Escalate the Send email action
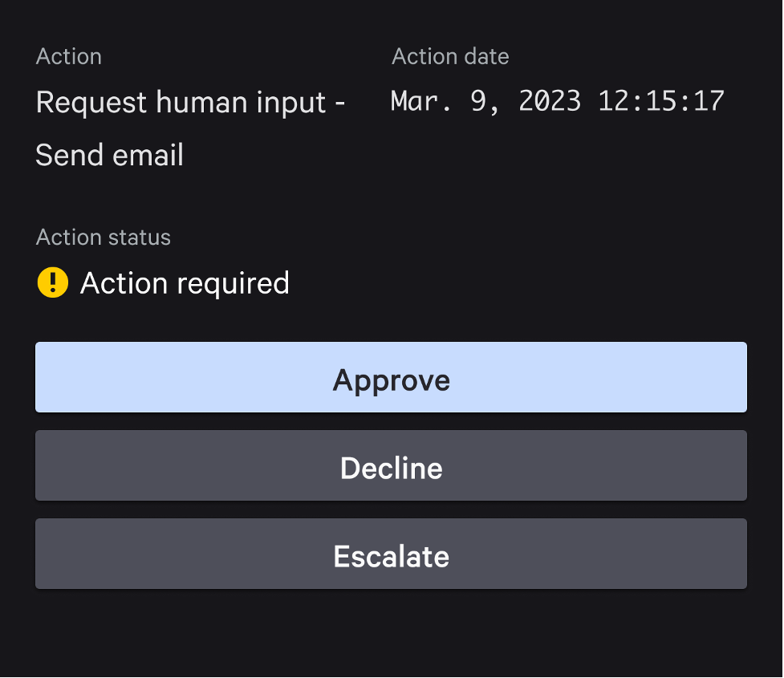 (x=391, y=554)
